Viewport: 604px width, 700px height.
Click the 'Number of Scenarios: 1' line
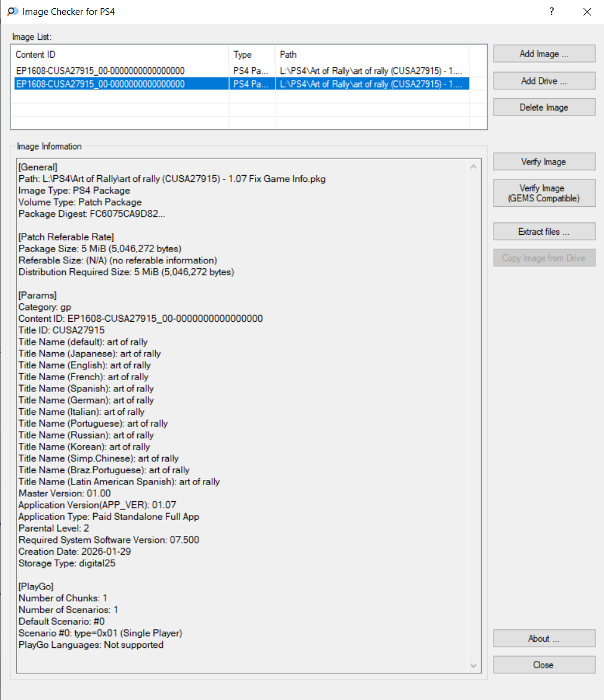coord(68,609)
